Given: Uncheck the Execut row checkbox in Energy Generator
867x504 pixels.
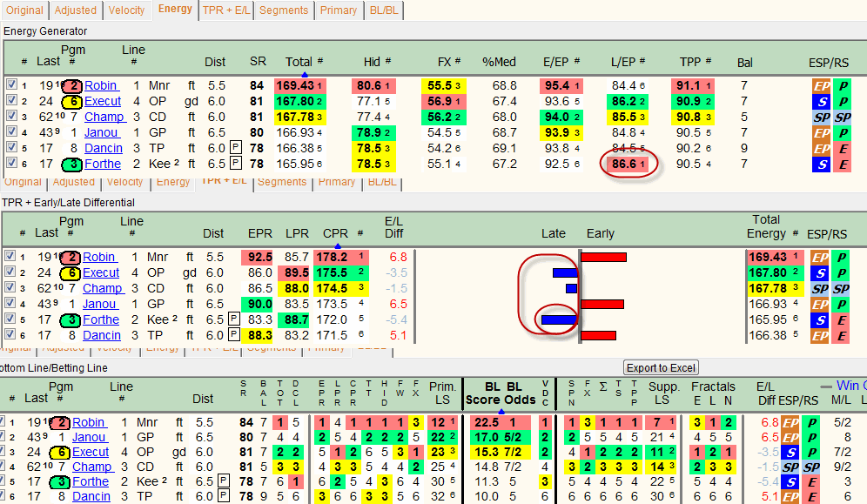Looking at the screenshot, I should tap(11, 100).
